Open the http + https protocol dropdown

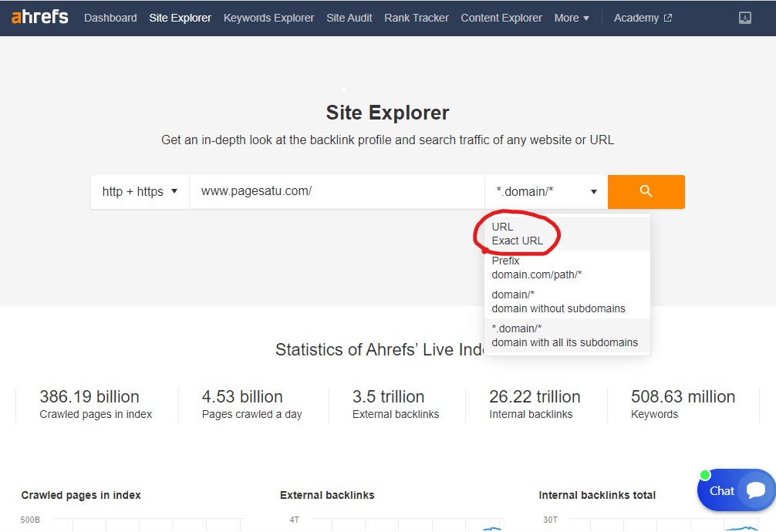click(140, 191)
